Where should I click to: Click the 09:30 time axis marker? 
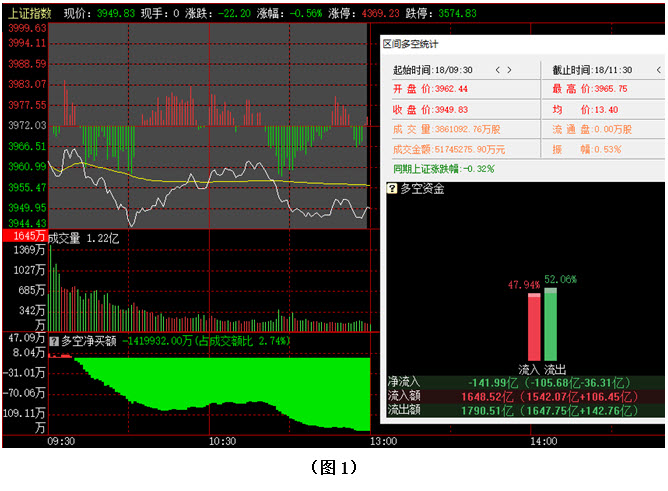(x=61, y=441)
